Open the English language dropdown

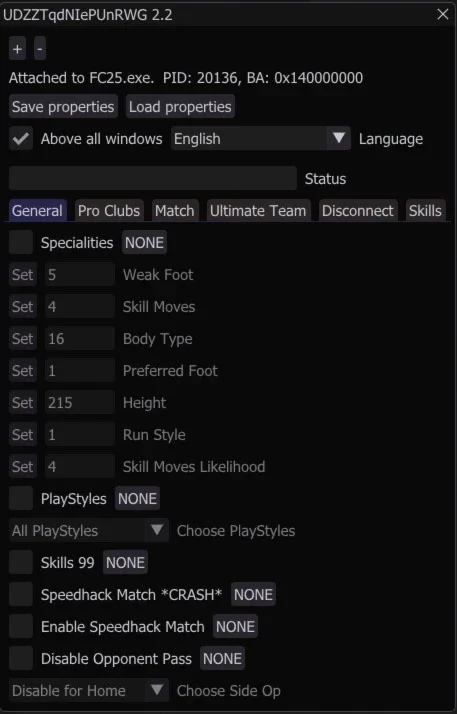click(x=261, y=138)
